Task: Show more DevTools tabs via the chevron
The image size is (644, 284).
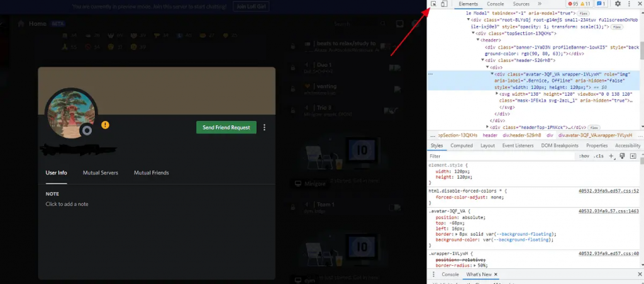Action: click(540, 4)
